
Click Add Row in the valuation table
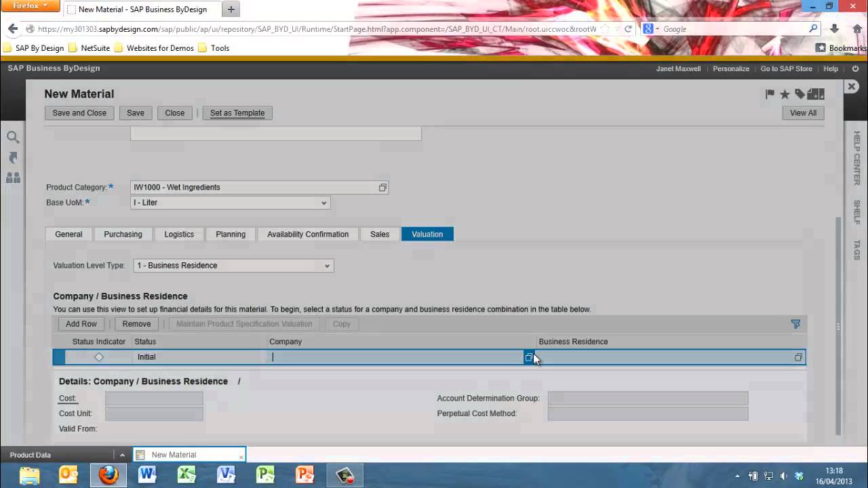click(x=81, y=324)
